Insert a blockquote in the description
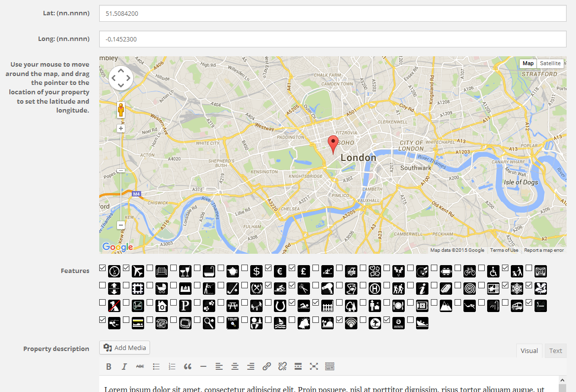The width and height of the screenshot is (576, 392). [188, 366]
